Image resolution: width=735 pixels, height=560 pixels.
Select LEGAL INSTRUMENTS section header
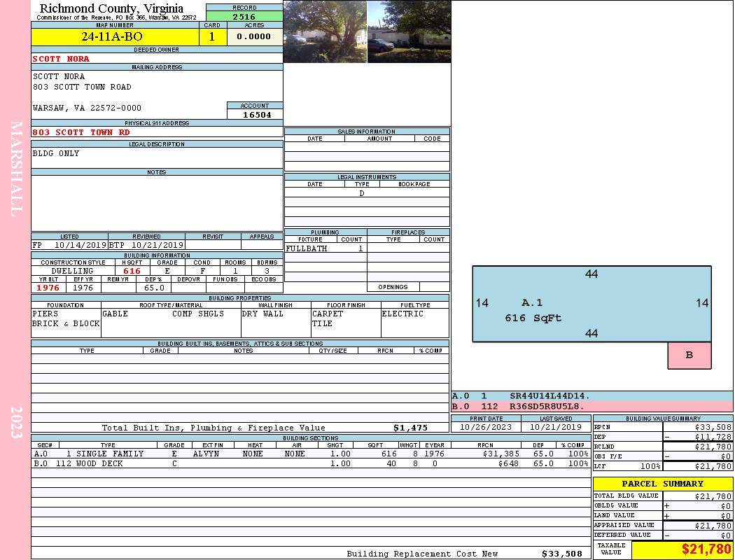(367, 177)
